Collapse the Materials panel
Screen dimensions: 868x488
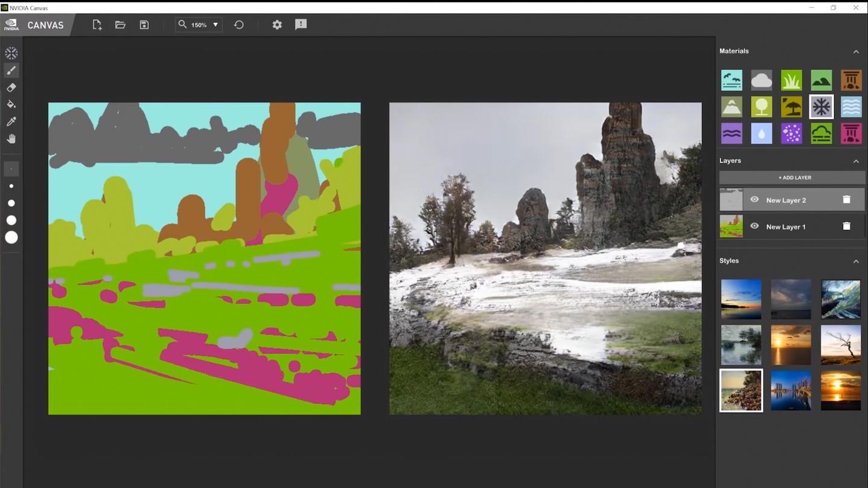[x=856, y=52]
